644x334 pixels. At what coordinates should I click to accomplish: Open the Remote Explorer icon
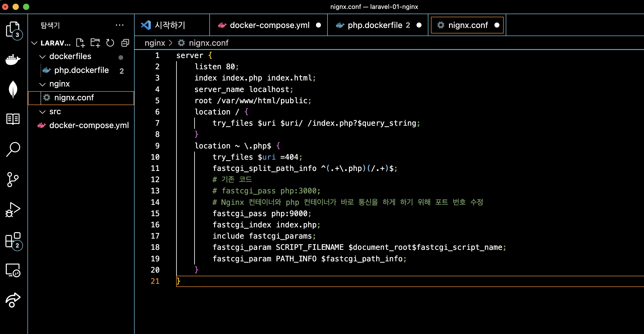[13, 270]
